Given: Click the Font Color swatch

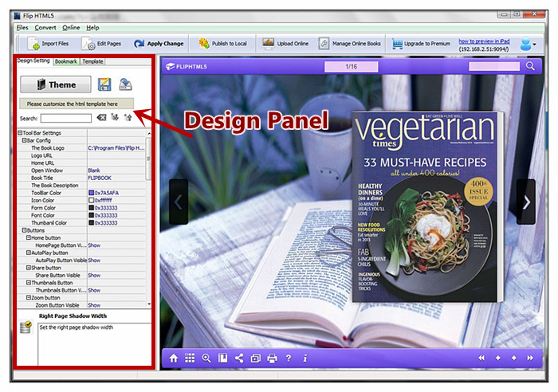Looking at the screenshot, I should click(x=91, y=215).
